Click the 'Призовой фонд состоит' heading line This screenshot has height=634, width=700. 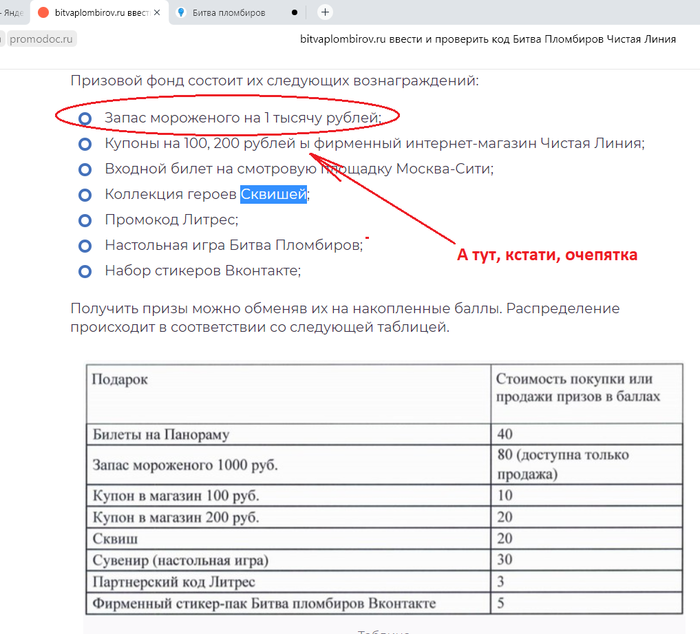coord(275,81)
